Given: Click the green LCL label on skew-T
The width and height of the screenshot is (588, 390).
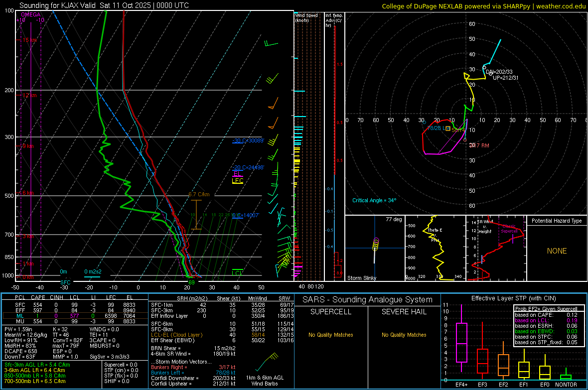Looking at the screenshot, I should click(237, 272).
